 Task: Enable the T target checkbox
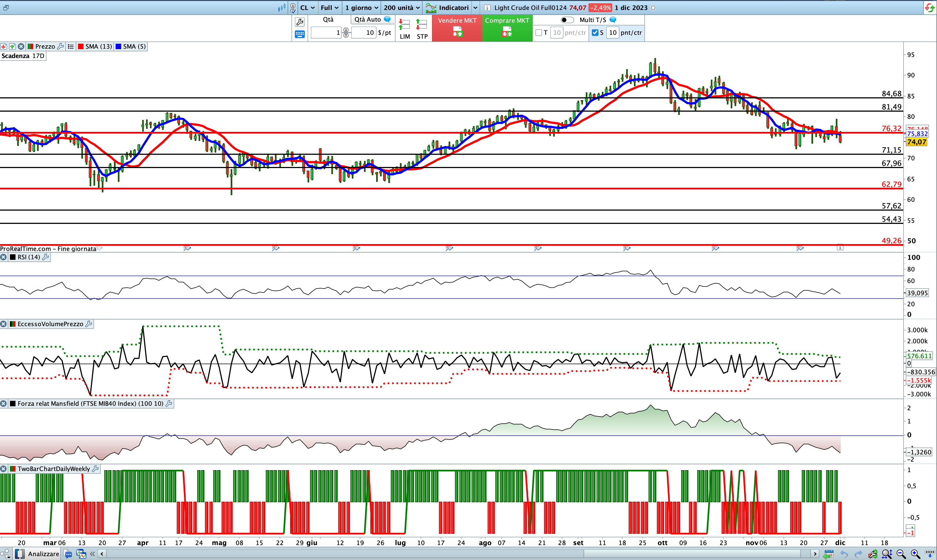(x=539, y=33)
